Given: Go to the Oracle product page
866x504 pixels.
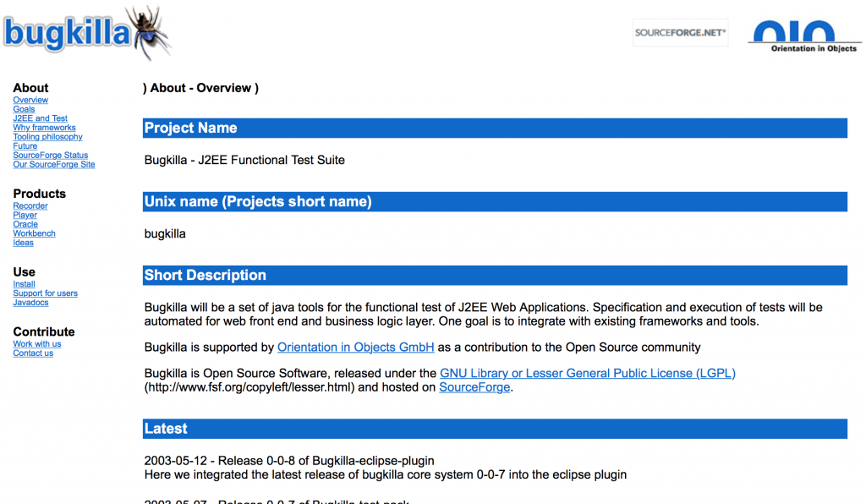Looking at the screenshot, I should tap(25, 224).
